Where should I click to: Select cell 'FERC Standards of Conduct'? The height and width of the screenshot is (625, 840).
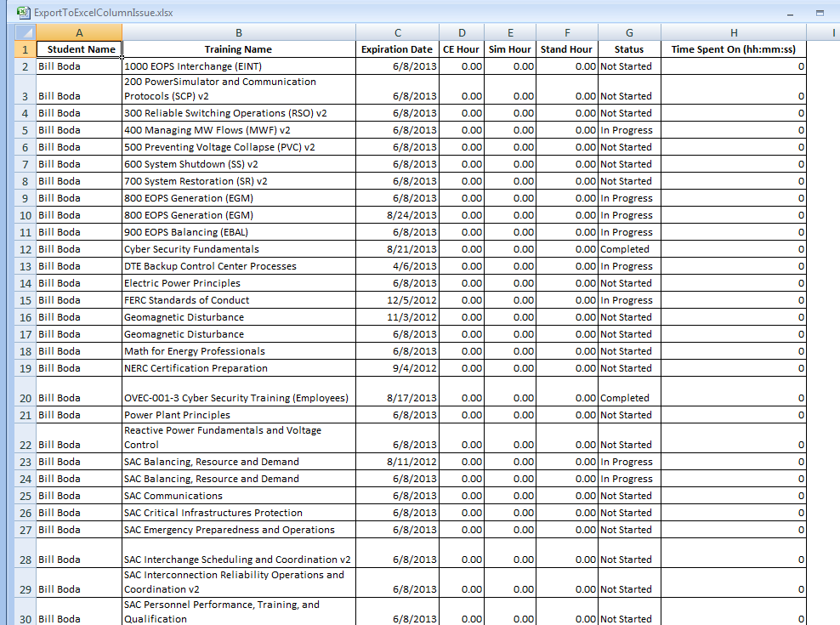point(239,300)
